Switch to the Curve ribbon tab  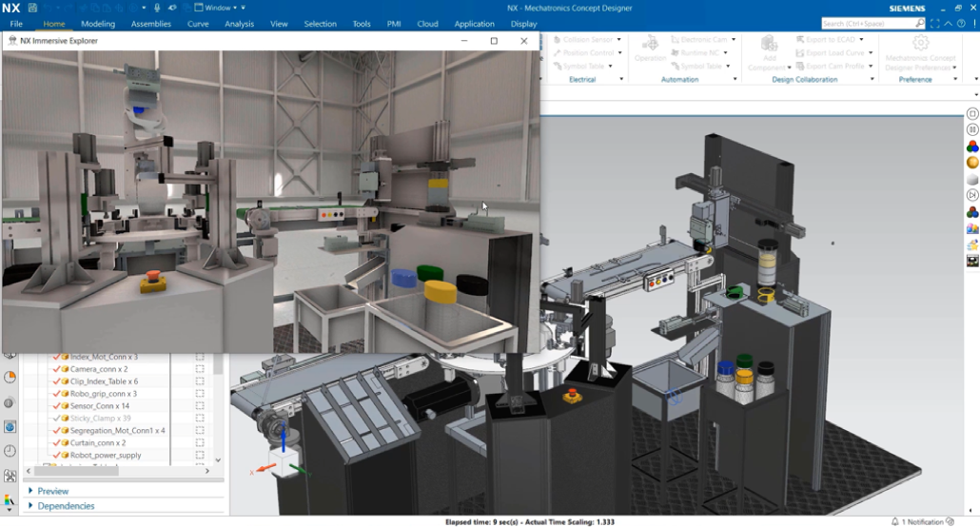pyautogui.click(x=198, y=24)
